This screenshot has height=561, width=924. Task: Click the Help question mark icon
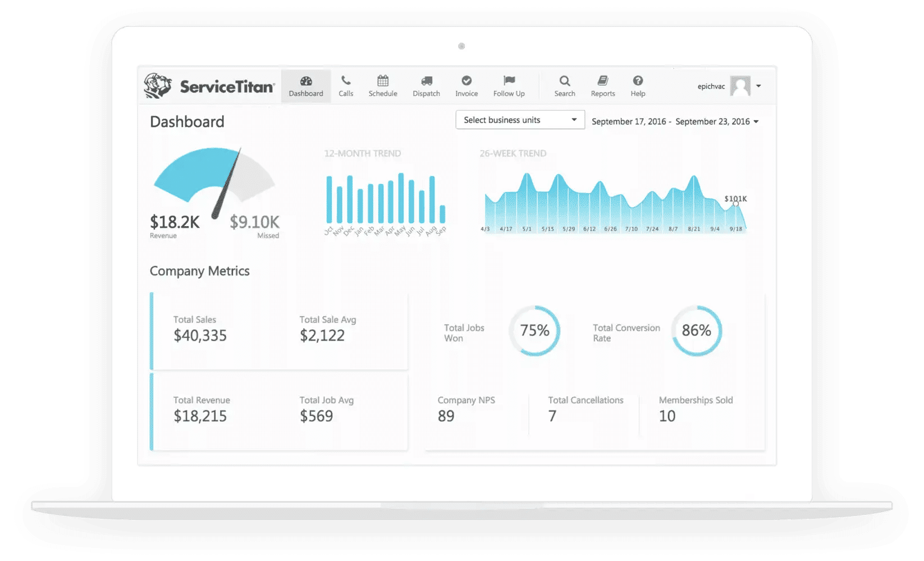tap(638, 81)
